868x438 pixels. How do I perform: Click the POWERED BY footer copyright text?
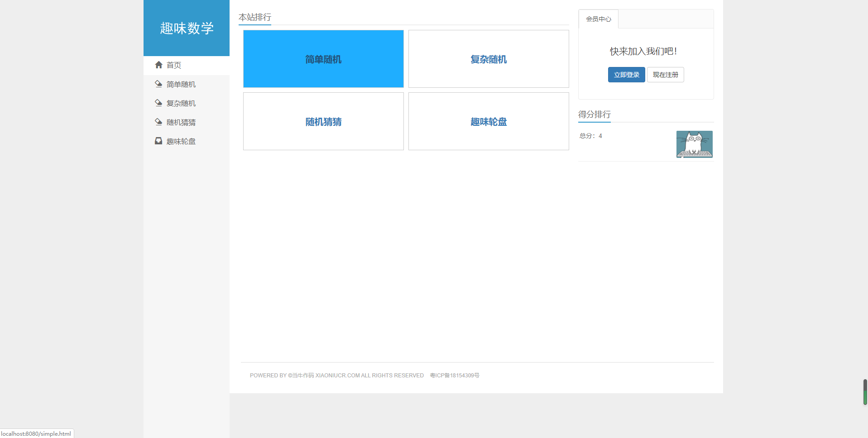click(337, 376)
